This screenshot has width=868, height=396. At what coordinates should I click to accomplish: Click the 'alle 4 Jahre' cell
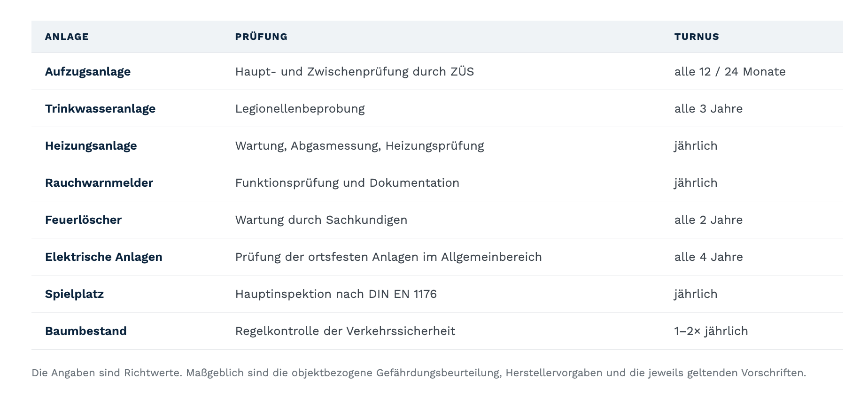709,257
